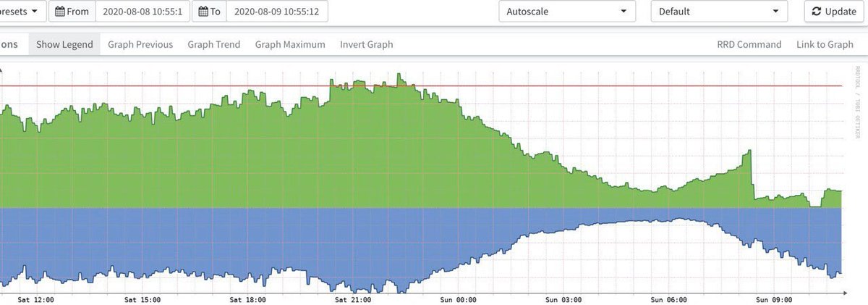Viewport: 868px width, 305px height.
Task: Open the RRD Command link
Action: pos(749,44)
